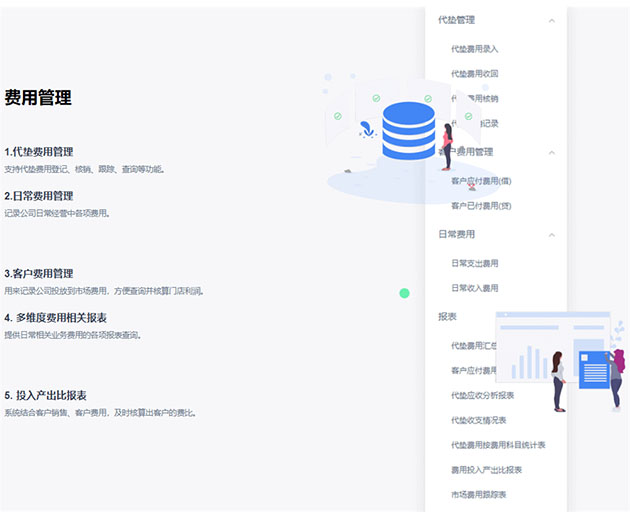Open 代垫费用录入 menu item
This screenshot has height=512, width=630.
pos(474,48)
